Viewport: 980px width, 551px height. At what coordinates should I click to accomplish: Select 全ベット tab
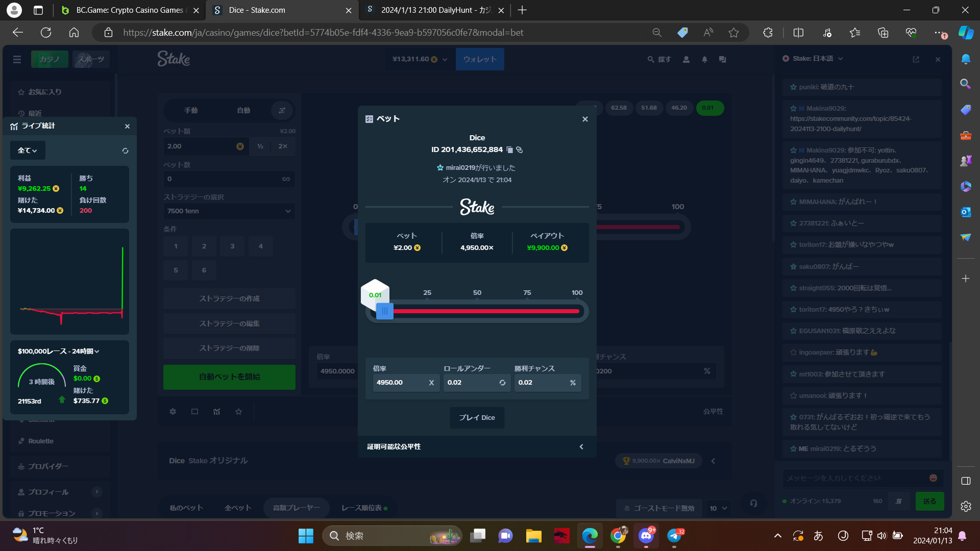[x=238, y=508]
